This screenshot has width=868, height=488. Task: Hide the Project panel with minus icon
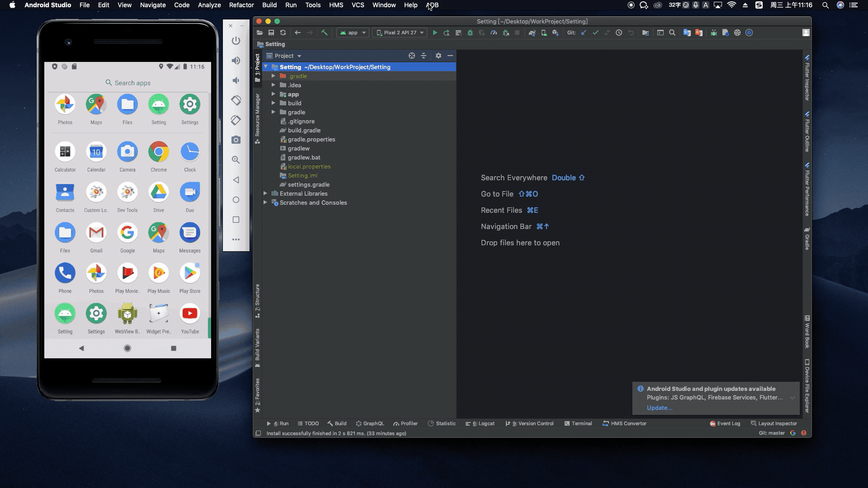450,56
